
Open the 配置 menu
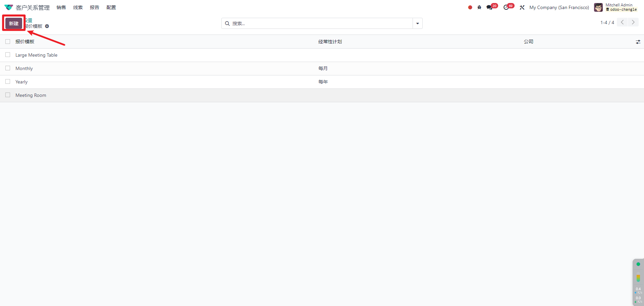[x=111, y=7]
